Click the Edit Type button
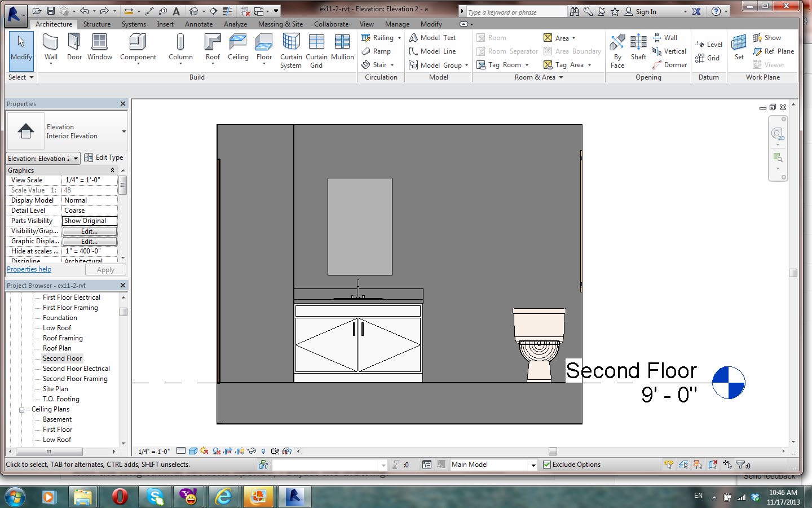The image size is (812, 508). (x=104, y=157)
